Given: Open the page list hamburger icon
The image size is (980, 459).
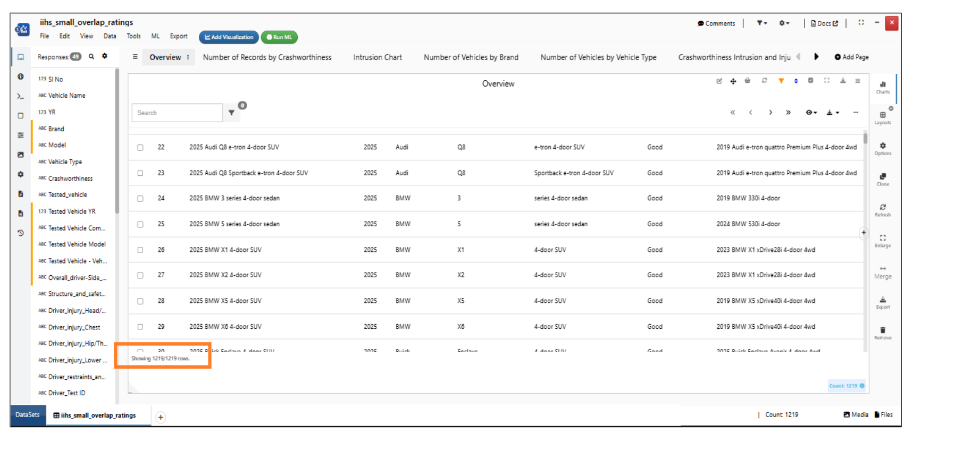Looking at the screenshot, I should [x=135, y=57].
